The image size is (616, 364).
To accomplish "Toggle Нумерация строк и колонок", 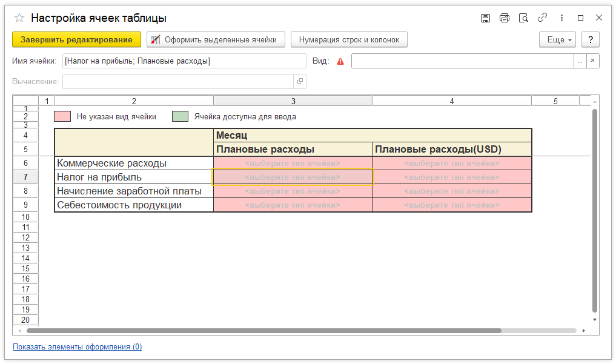I will click(349, 40).
